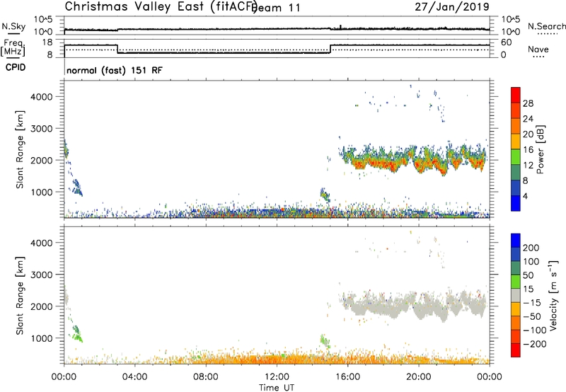
Task: Click the '12:00' time tick label
Action: point(277,377)
